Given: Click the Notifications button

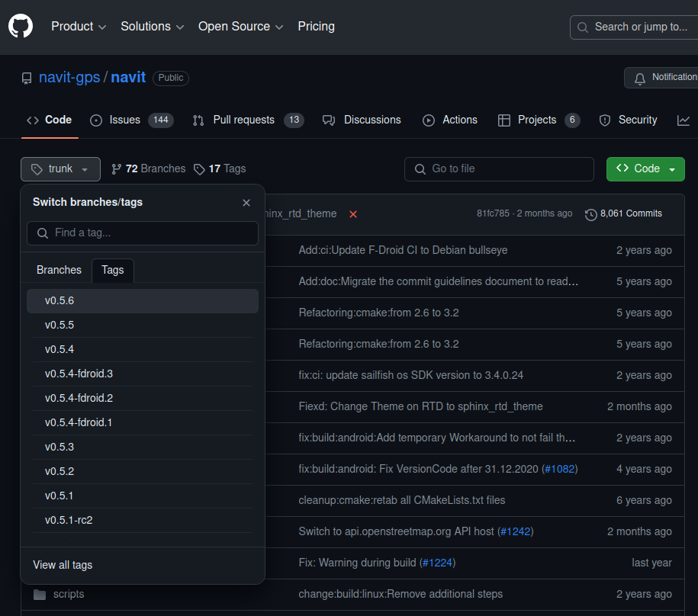Looking at the screenshot, I should 661,78.
